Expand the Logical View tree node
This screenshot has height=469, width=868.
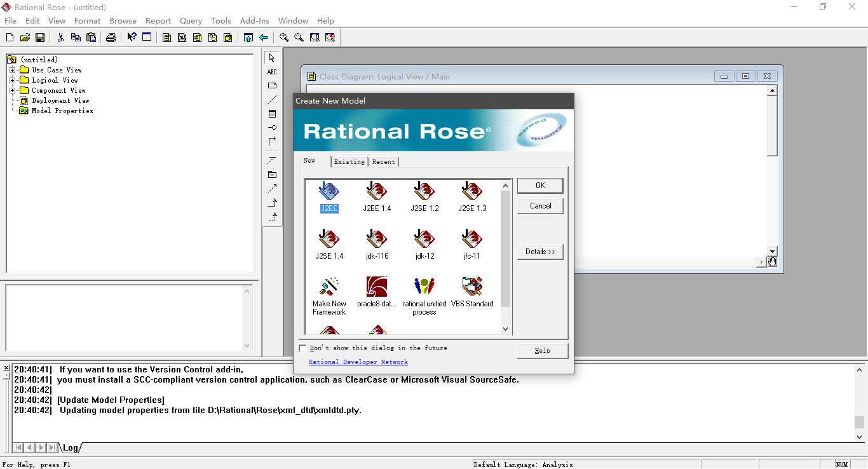click(x=13, y=80)
